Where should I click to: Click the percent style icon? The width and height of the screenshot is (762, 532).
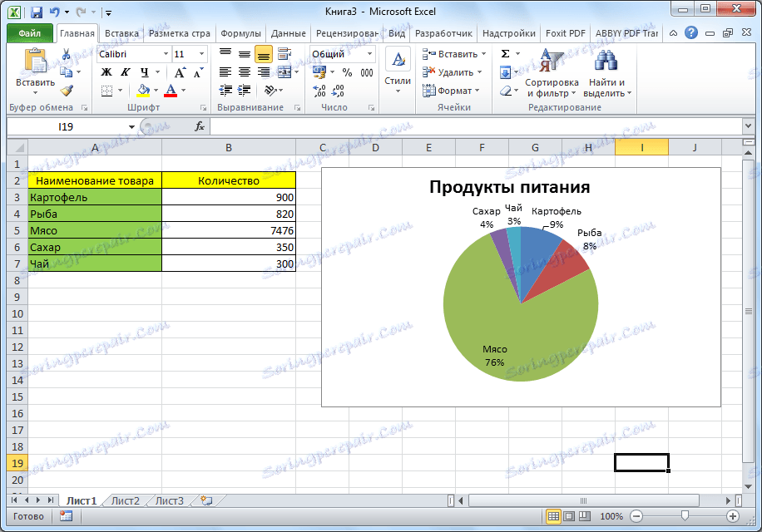[x=347, y=73]
